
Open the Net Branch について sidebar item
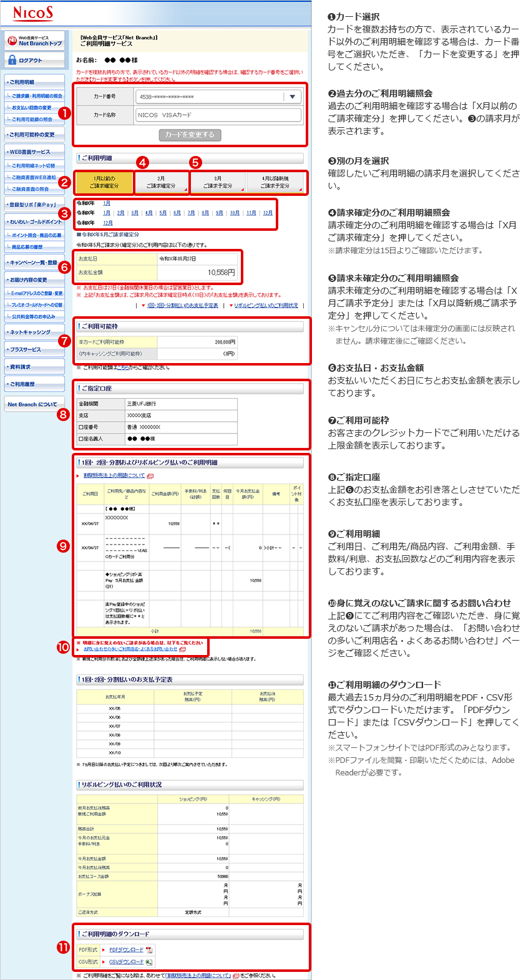pyautogui.click(x=34, y=404)
